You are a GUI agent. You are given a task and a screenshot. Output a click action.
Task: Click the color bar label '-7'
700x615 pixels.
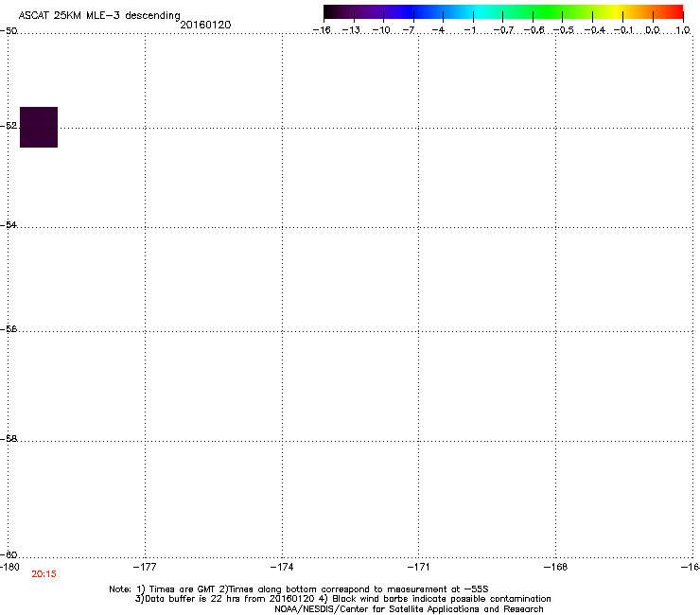tap(409, 30)
